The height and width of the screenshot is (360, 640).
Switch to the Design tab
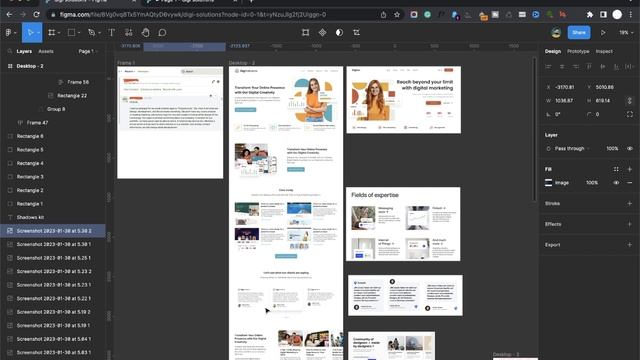[x=553, y=51]
